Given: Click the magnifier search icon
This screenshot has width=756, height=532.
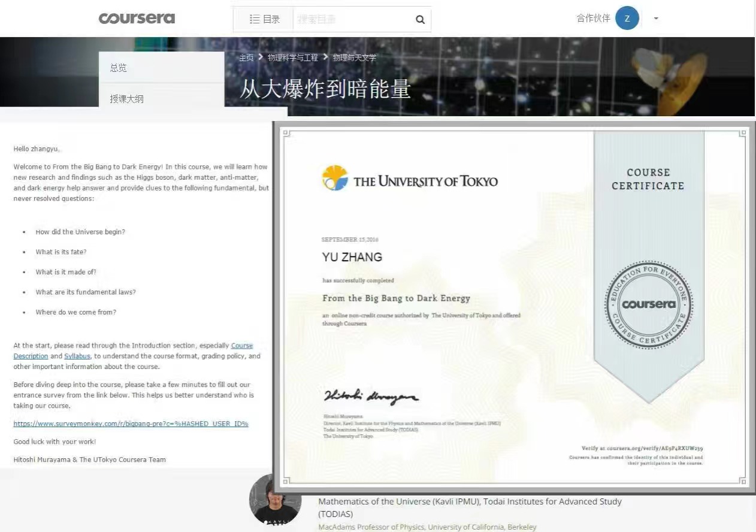Looking at the screenshot, I should coord(420,20).
